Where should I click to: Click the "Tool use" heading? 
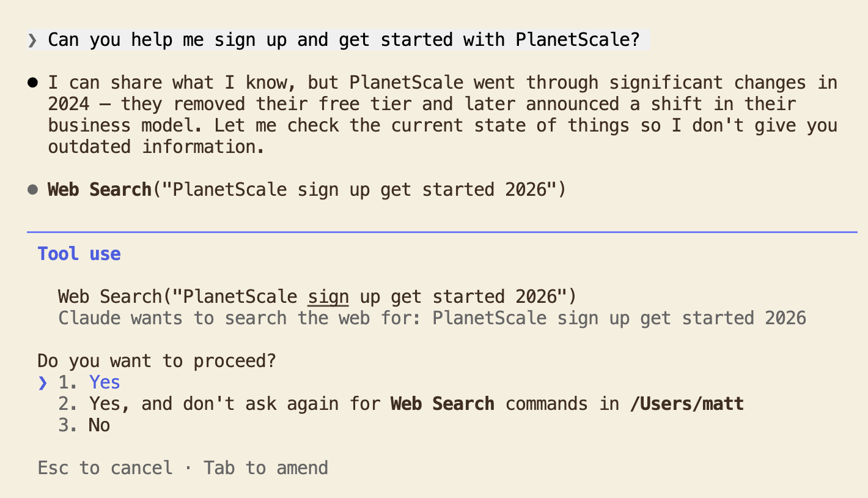tap(79, 254)
